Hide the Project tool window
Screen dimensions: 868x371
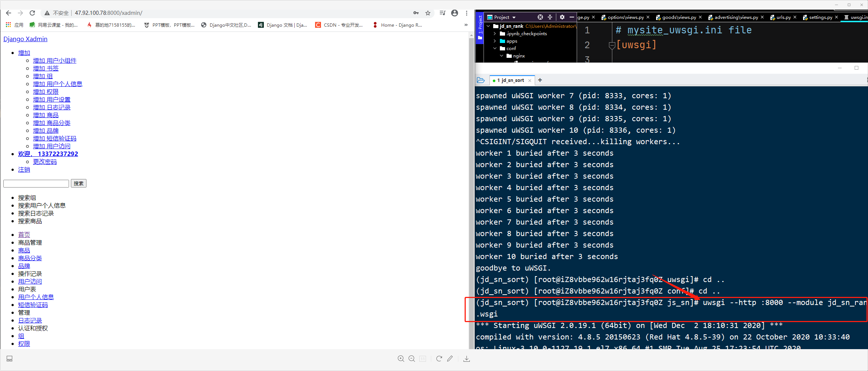[572, 17]
